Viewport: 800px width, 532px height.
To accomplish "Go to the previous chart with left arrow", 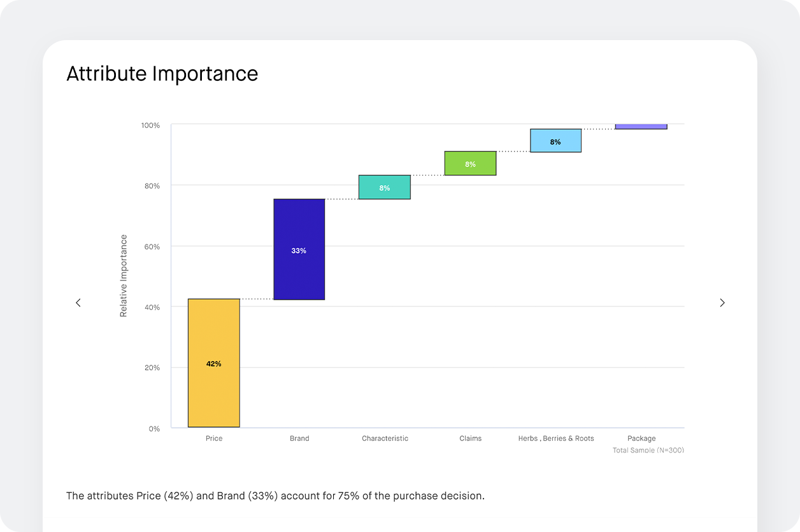I will pos(78,303).
